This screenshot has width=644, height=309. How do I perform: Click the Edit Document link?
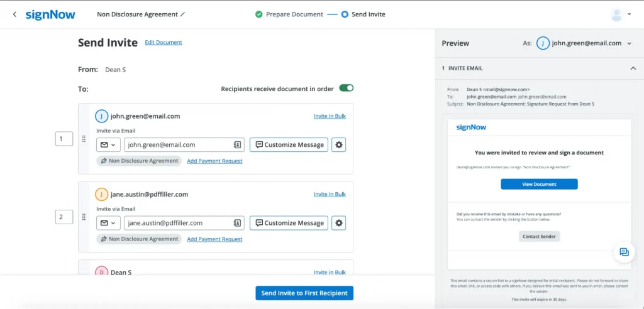(x=164, y=43)
